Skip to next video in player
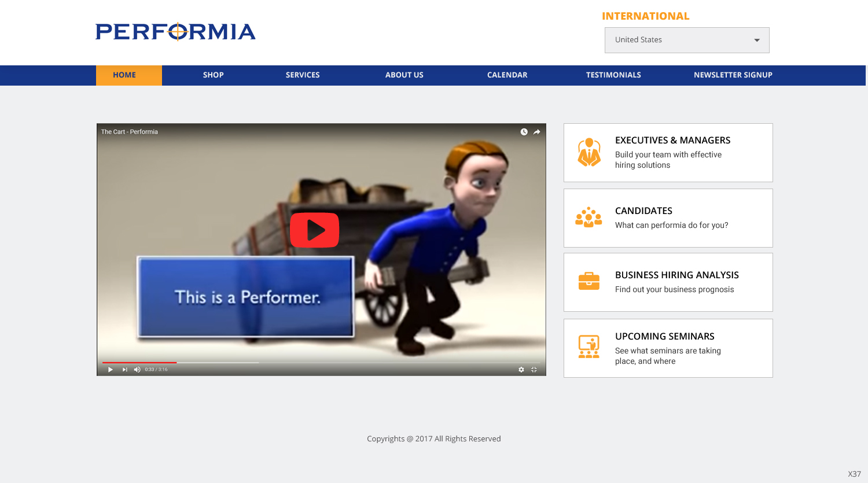Screen dimensions: 868x483 coord(124,370)
